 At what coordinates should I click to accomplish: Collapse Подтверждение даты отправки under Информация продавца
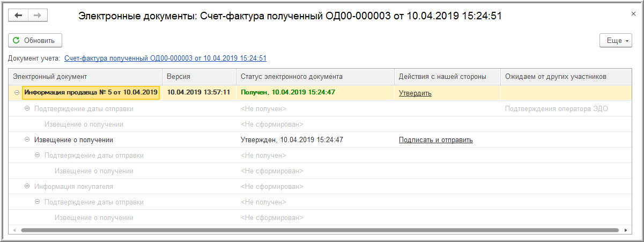[27, 108]
